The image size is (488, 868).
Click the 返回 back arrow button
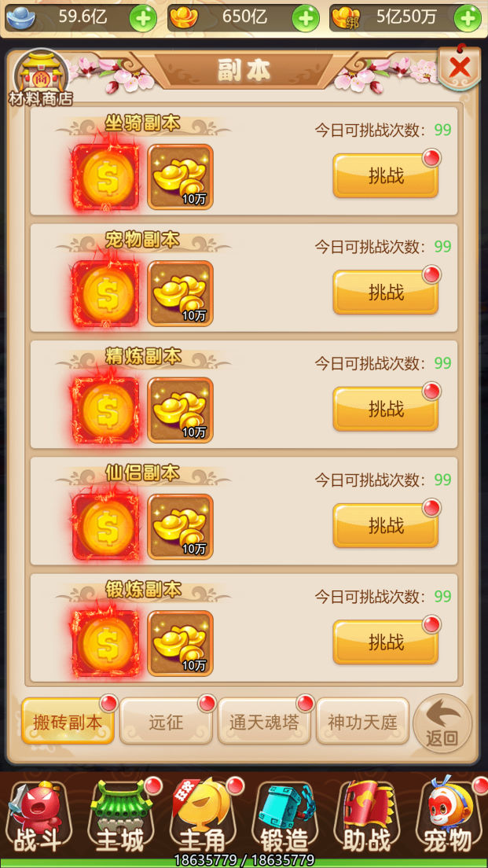point(442,723)
